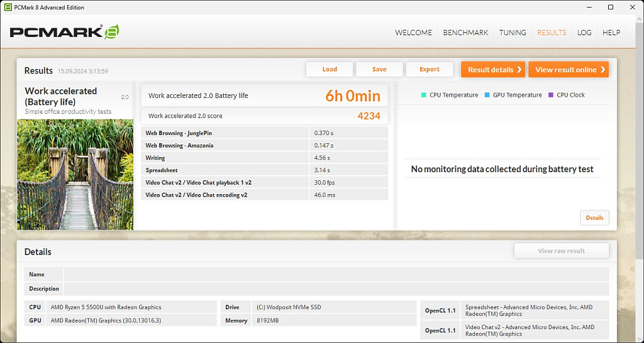Select the LOG tab

[x=584, y=33]
